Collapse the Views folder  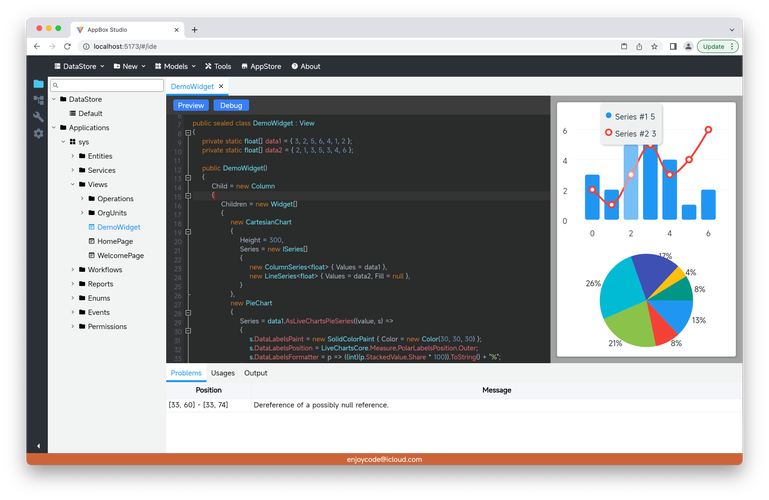tap(73, 184)
